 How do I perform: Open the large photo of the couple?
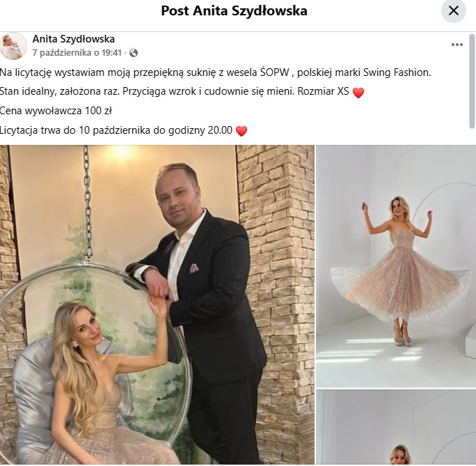(x=157, y=304)
